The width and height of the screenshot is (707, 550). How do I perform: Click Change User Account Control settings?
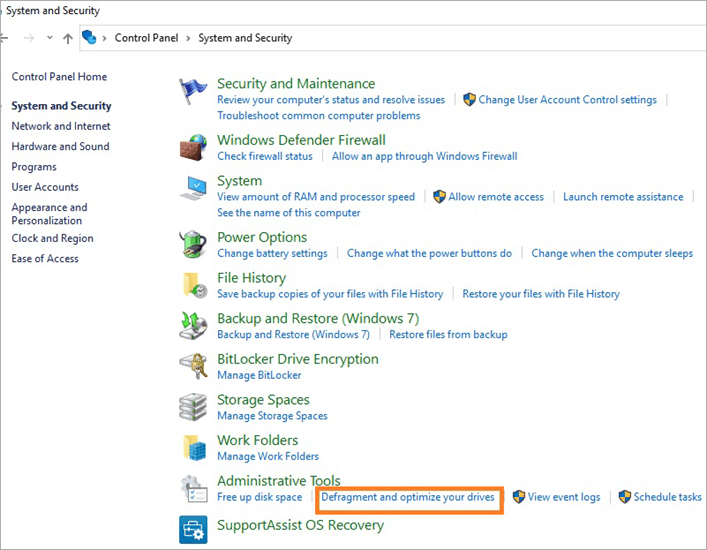567,100
